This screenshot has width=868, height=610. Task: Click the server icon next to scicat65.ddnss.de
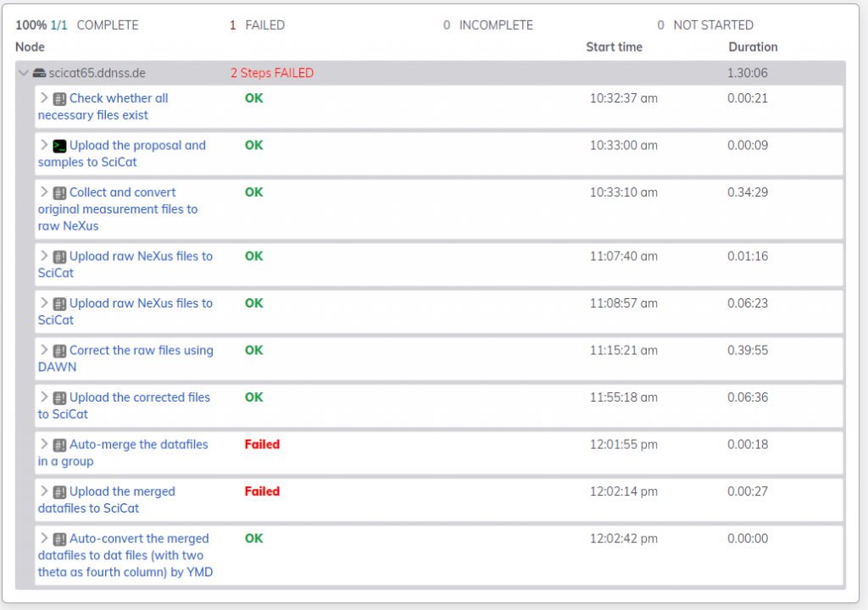(x=39, y=73)
